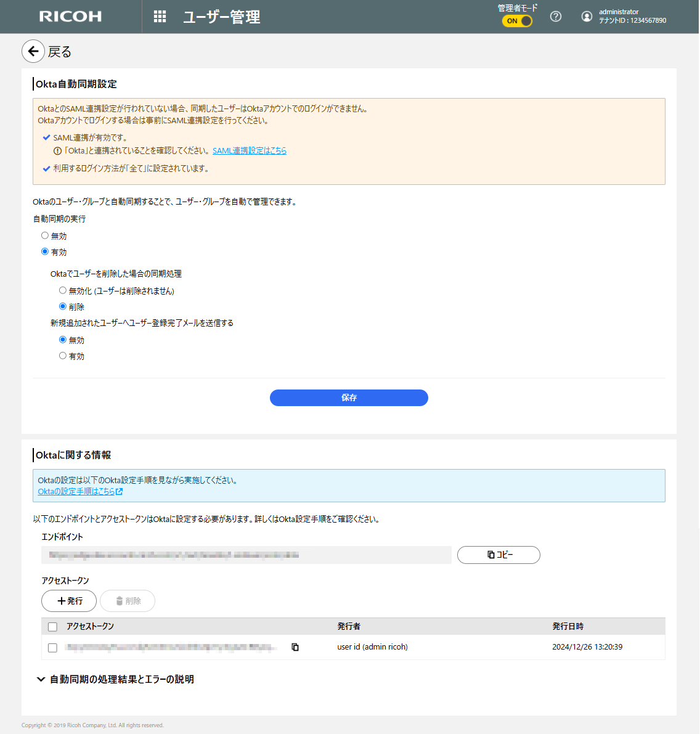This screenshot has height=734, width=700.
Task: Click the help question mark icon
Action: 555,17
